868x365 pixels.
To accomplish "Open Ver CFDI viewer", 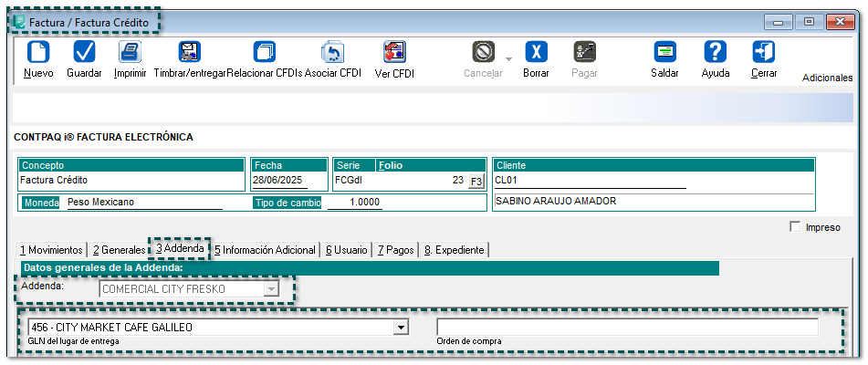I will [x=394, y=52].
